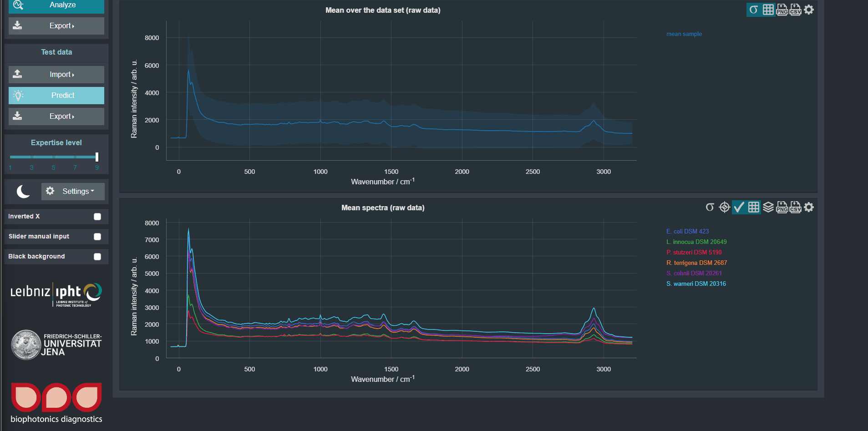
Task: Click the crosshair icon on Mean spectra chart
Action: point(724,207)
